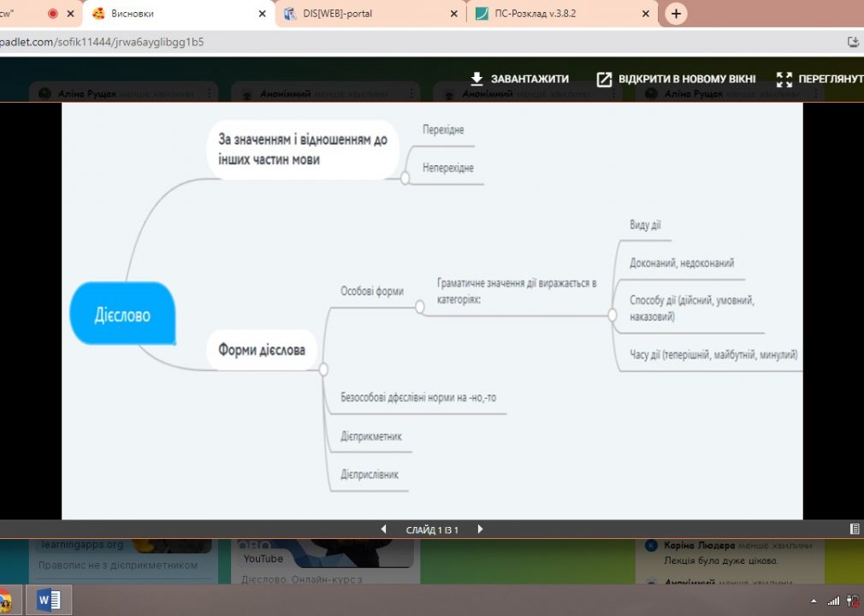Open slide list icon at right of slide bar
This screenshot has height=616, width=864.
854,530
